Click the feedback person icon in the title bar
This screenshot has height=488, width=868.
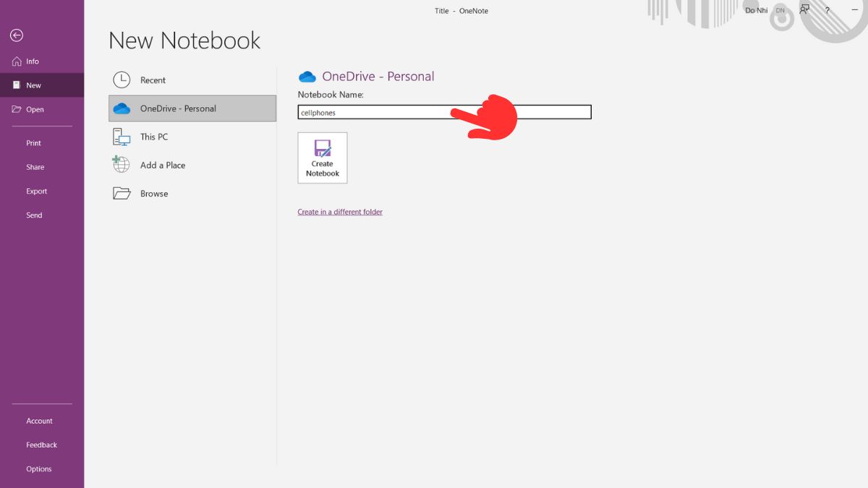click(x=804, y=10)
